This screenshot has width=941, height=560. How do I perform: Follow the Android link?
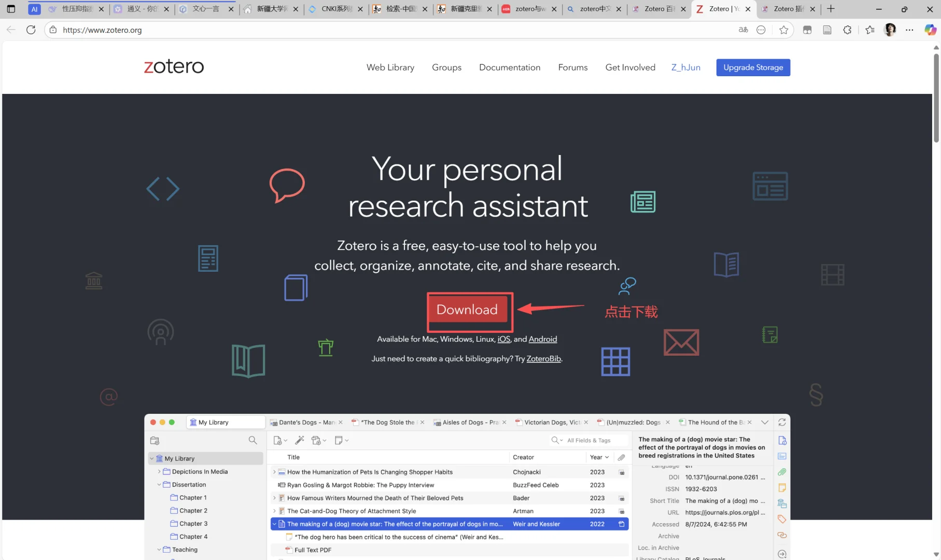[543, 339]
